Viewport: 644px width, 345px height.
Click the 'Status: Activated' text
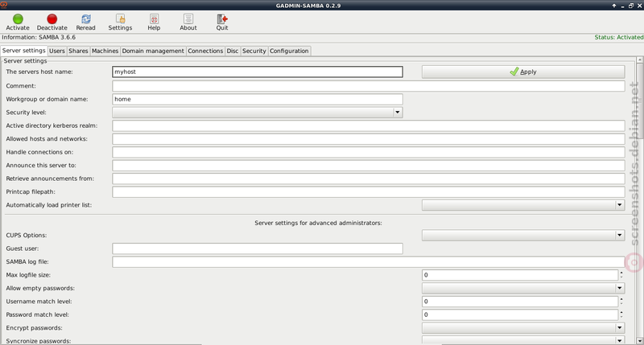click(x=619, y=37)
